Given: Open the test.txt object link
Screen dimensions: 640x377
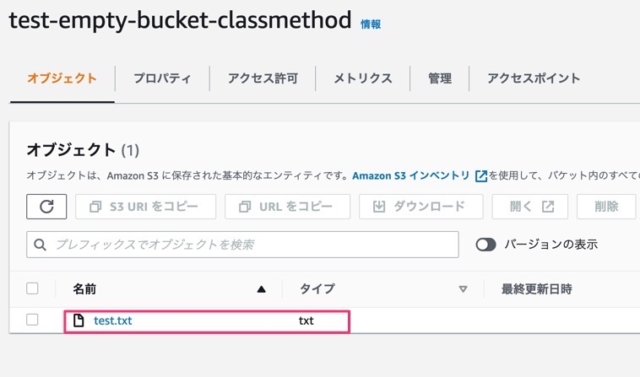Looking at the screenshot, I should click(x=113, y=321).
